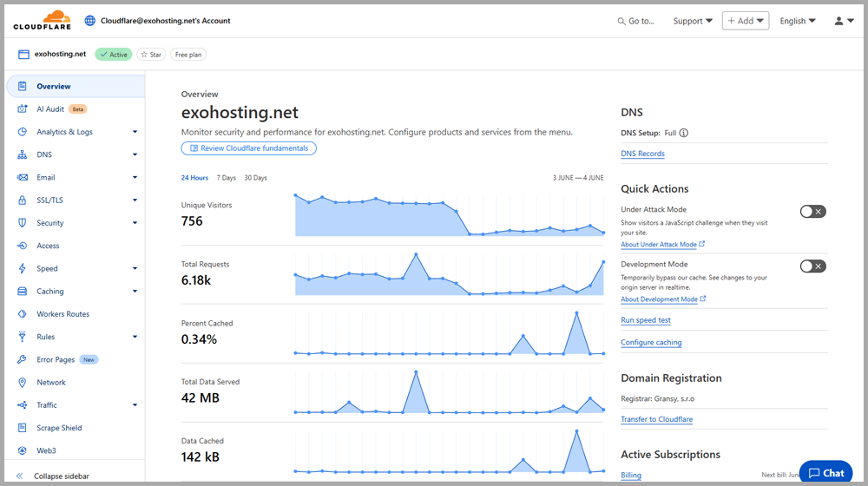
Task: Click the Free plan badge
Action: 188,55
